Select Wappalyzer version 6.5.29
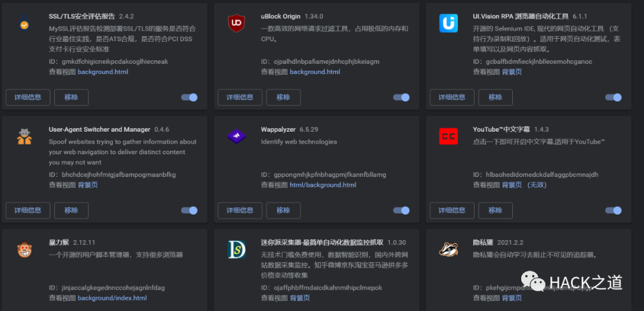 [x=309, y=129]
